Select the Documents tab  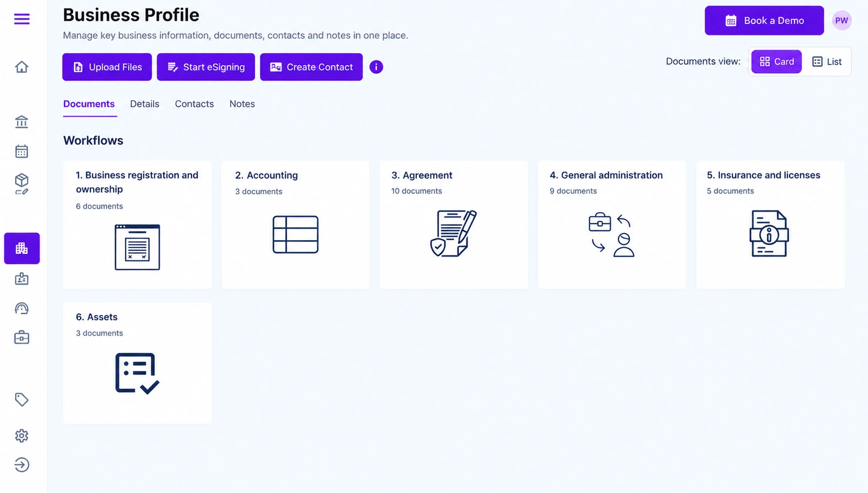[89, 104]
